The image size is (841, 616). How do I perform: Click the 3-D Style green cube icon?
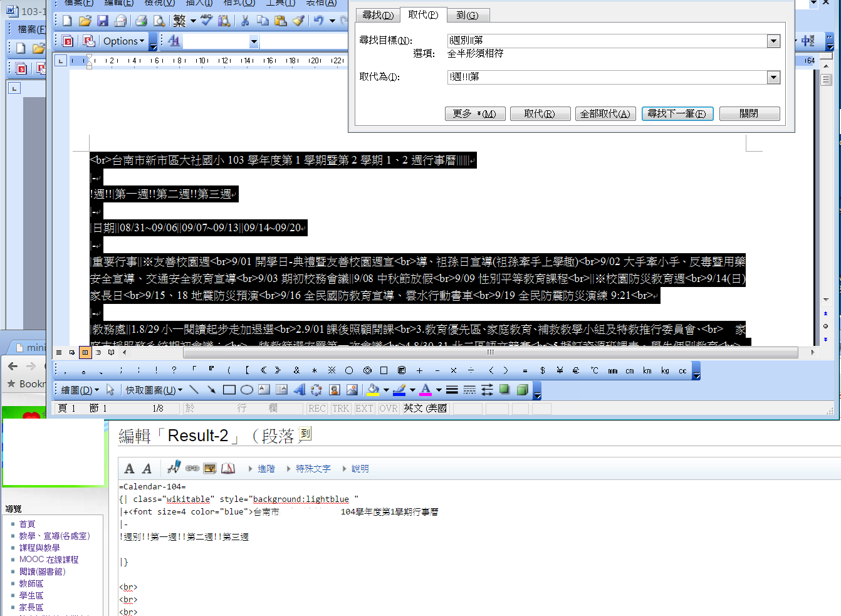click(522, 390)
